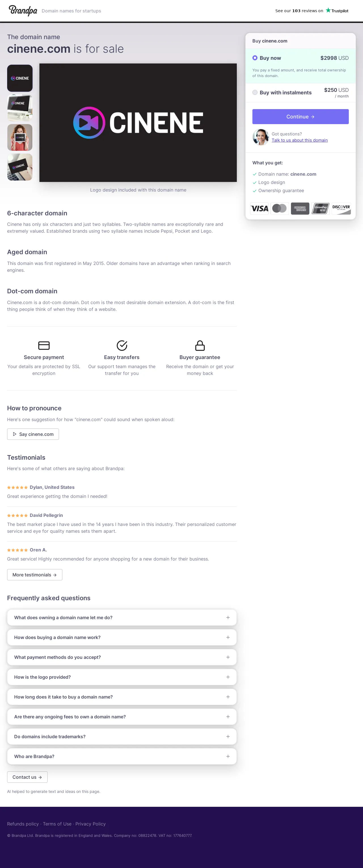Click the Discover network icon
The image size is (363, 868).
[341, 209]
